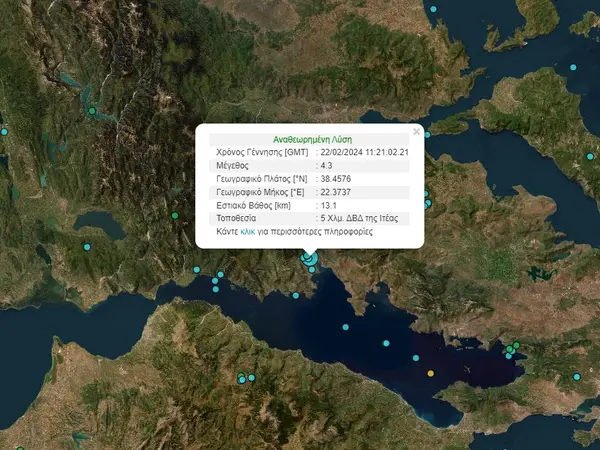
Task: Select the marker at the far left map edge
Action: 3,132
